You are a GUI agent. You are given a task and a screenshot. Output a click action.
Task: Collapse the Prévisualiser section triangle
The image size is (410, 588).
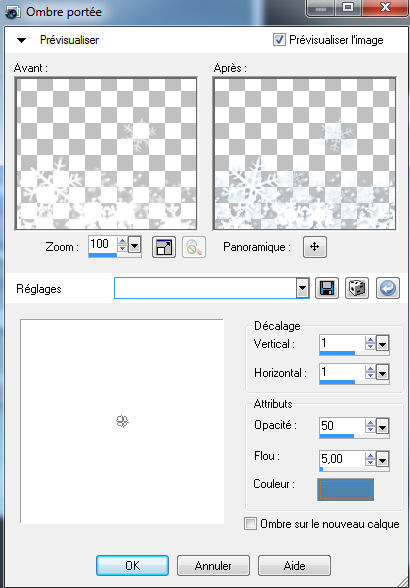22,40
